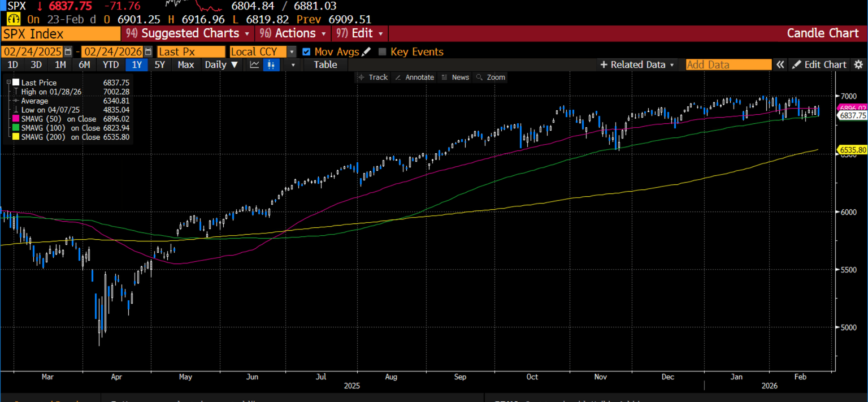Collapse the legend tree box
868x402 pixels.
click(x=8, y=83)
